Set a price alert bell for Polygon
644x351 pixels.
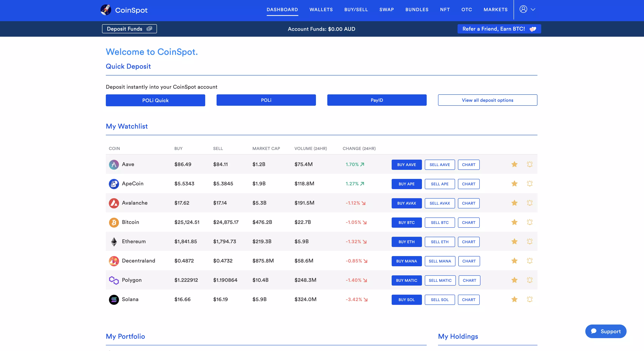coord(529,280)
